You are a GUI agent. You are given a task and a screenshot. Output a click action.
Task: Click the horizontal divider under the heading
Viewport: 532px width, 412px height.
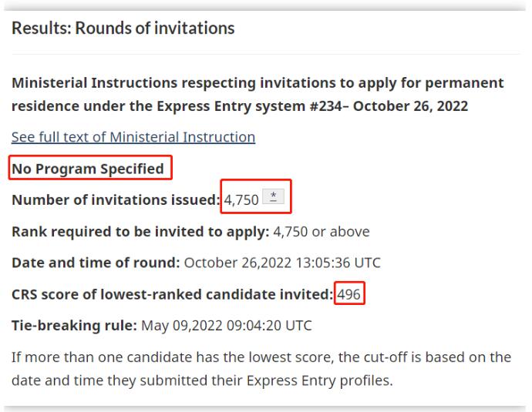click(x=266, y=54)
